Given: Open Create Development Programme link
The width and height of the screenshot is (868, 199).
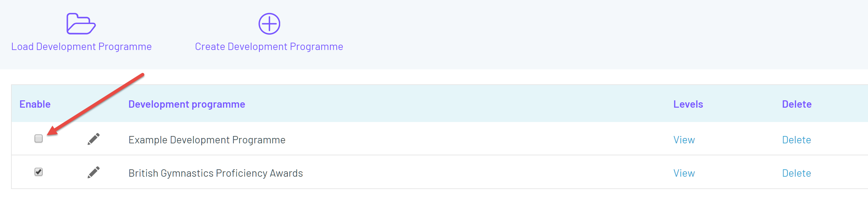Looking at the screenshot, I should pyautogui.click(x=269, y=46).
